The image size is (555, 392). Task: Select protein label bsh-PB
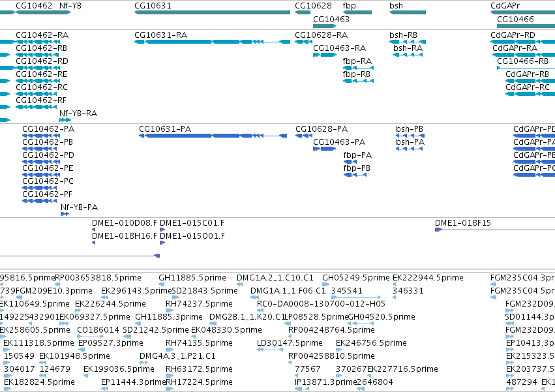(x=410, y=129)
